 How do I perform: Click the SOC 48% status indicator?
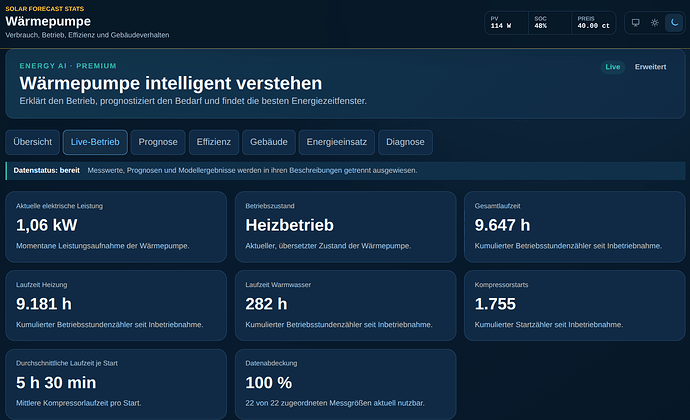(x=550, y=22)
